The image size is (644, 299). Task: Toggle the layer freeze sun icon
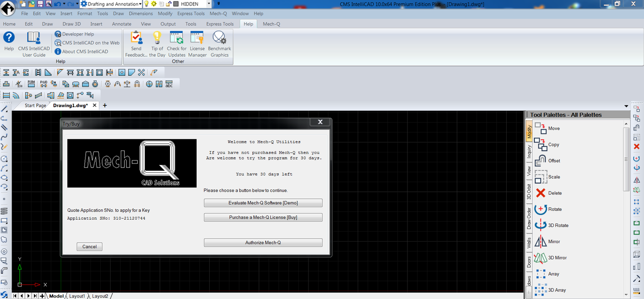click(154, 4)
